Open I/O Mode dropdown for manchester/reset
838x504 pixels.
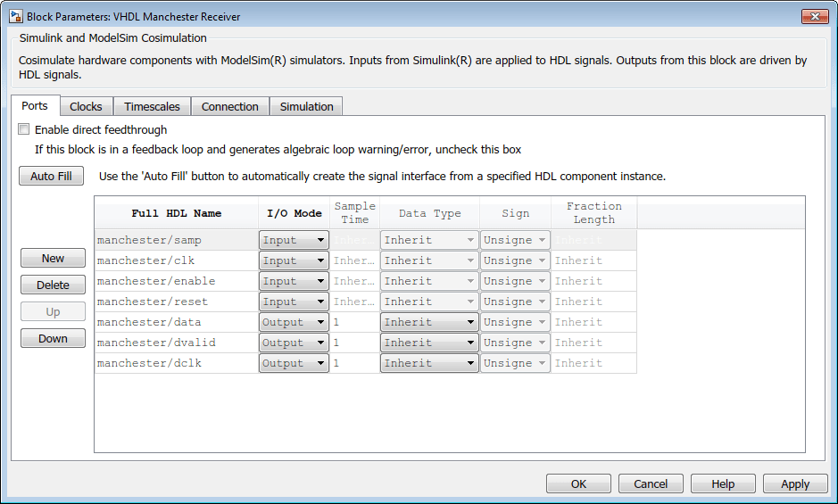pyautogui.click(x=294, y=302)
